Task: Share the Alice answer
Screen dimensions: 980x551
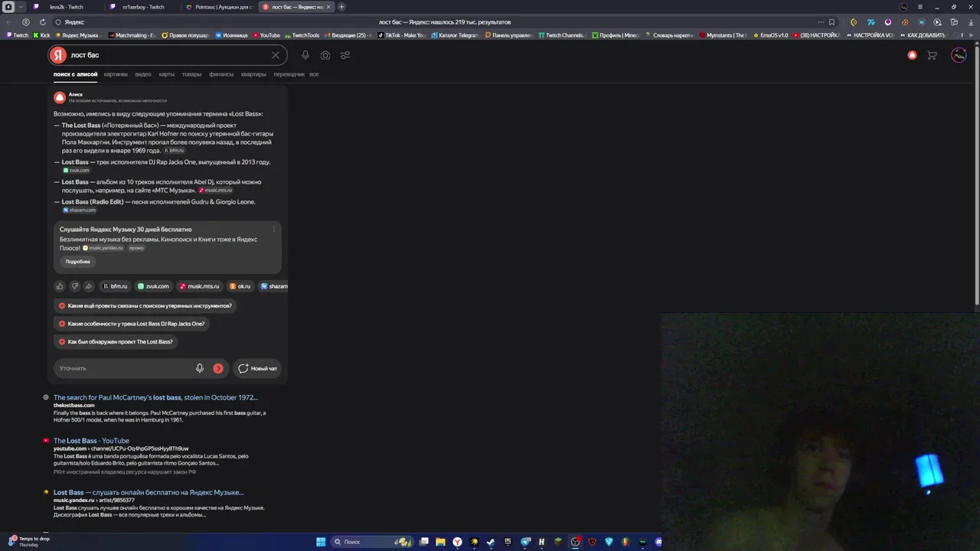Action: click(89, 286)
